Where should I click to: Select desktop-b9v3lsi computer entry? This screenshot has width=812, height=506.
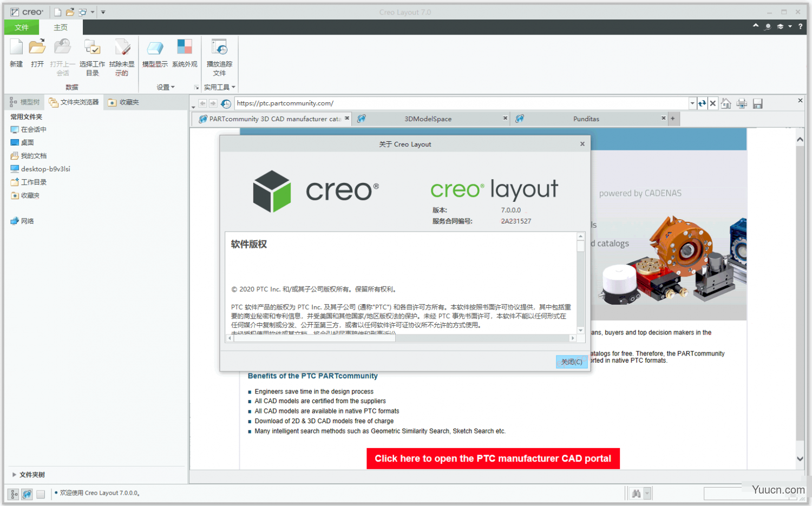click(40, 169)
